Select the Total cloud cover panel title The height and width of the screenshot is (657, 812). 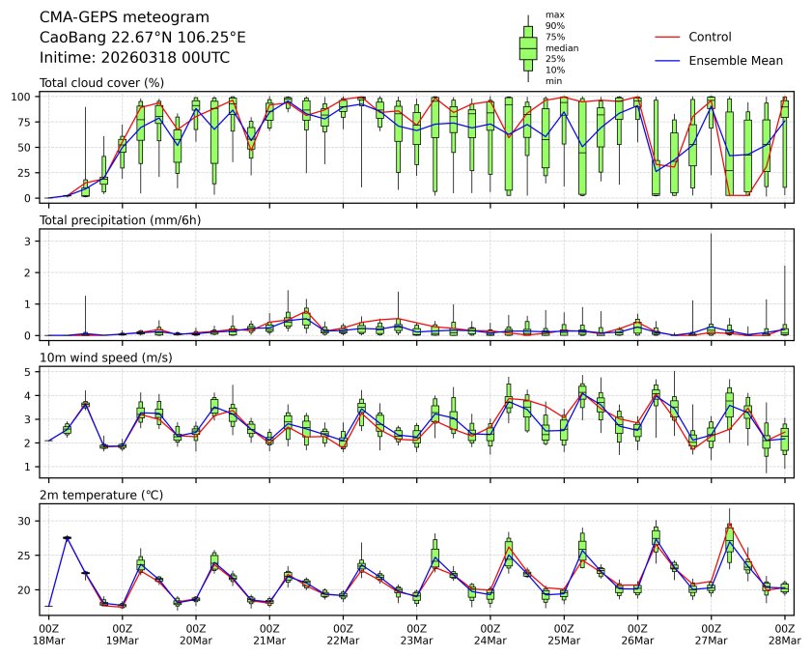pyautogui.click(x=101, y=83)
